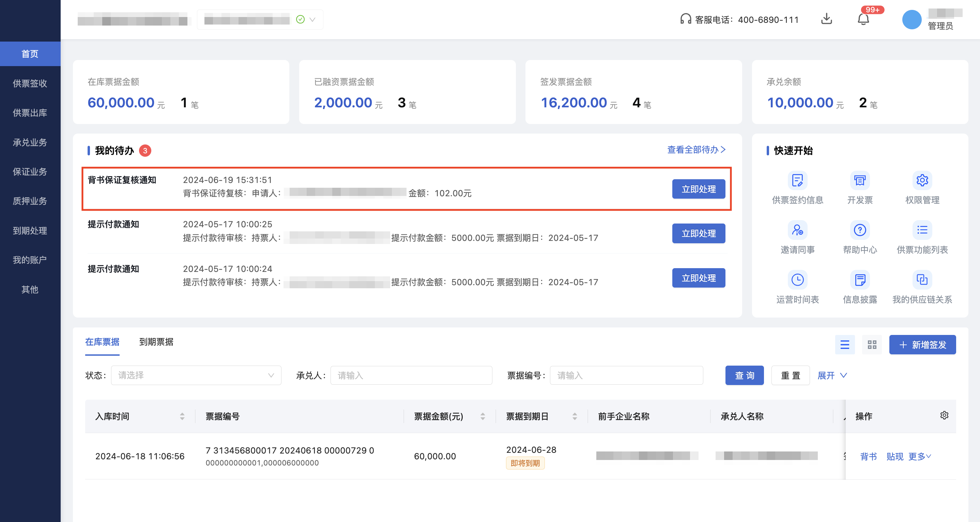Click the notification bell icon
The width and height of the screenshot is (980, 522).
[863, 19]
